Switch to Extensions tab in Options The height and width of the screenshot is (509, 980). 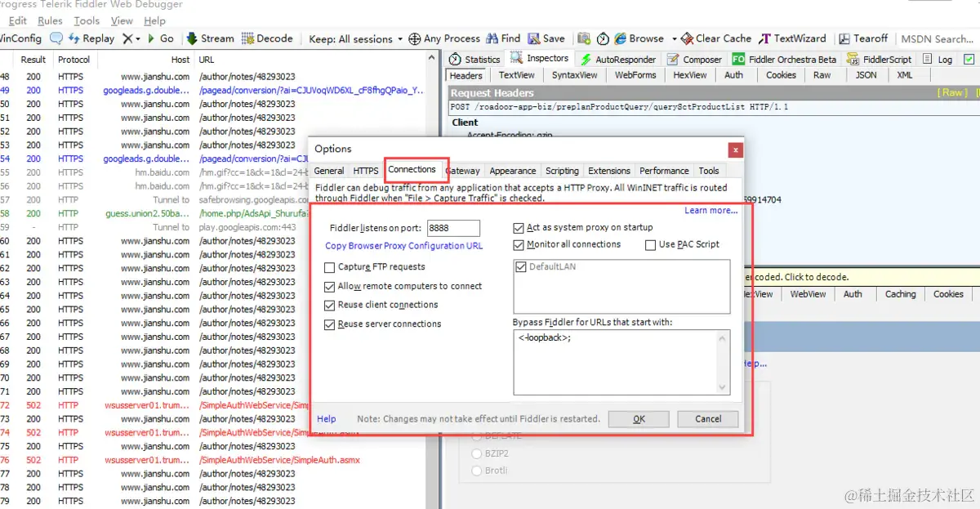609,171
